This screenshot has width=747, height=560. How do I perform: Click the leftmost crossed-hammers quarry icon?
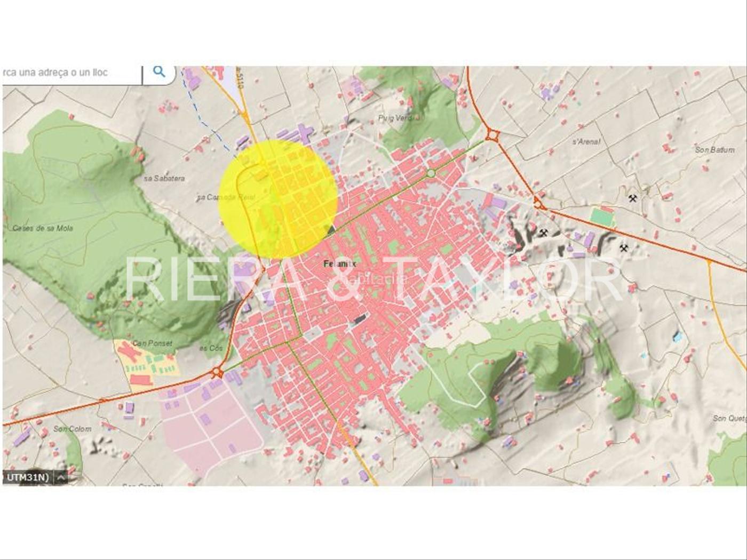pos(544,233)
